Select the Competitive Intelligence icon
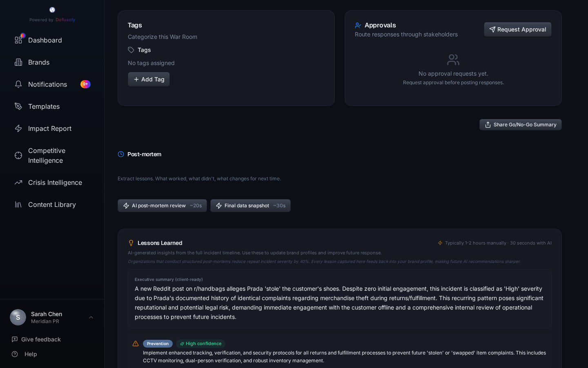This screenshot has width=588, height=368. point(18,155)
